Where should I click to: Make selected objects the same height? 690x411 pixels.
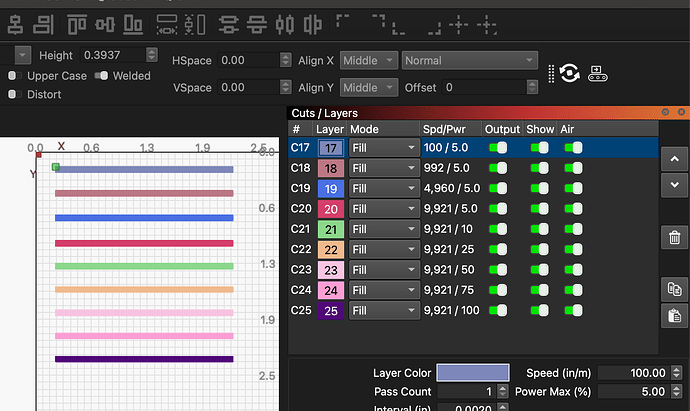point(195,25)
